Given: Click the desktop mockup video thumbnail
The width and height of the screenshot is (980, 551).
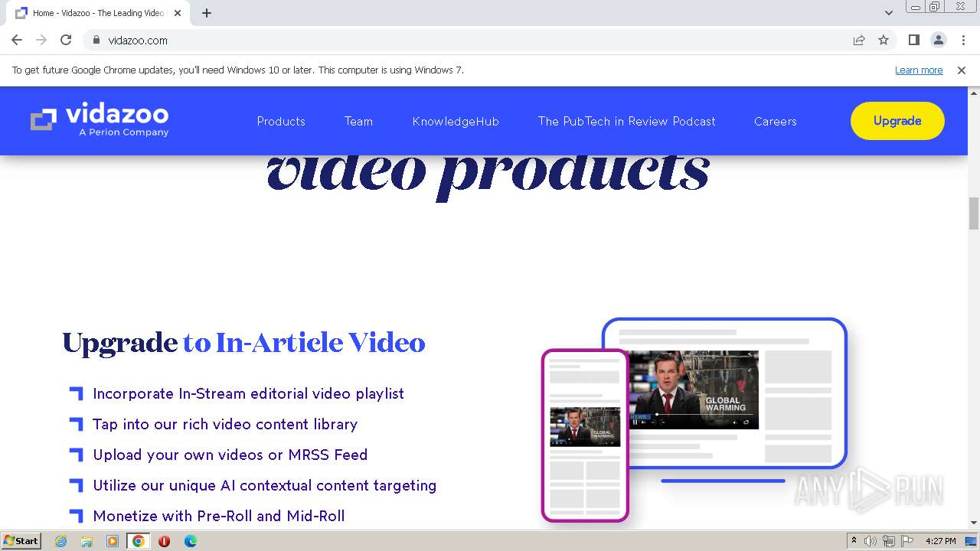Looking at the screenshot, I should point(694,390).
